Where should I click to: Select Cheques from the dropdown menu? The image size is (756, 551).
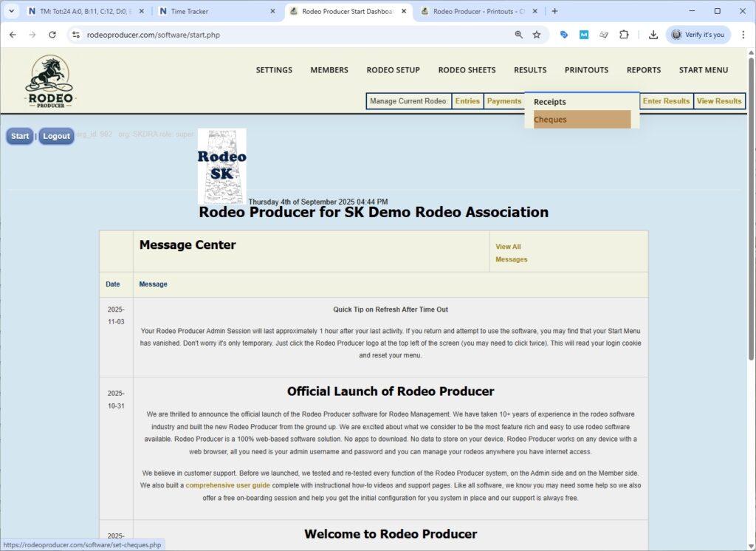click(582, 120)
